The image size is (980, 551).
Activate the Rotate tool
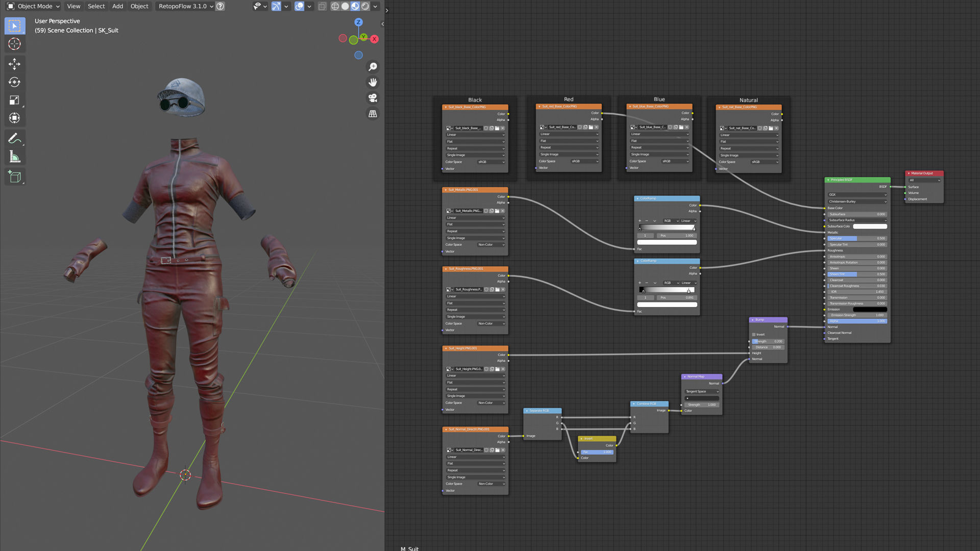click(14, 82)
